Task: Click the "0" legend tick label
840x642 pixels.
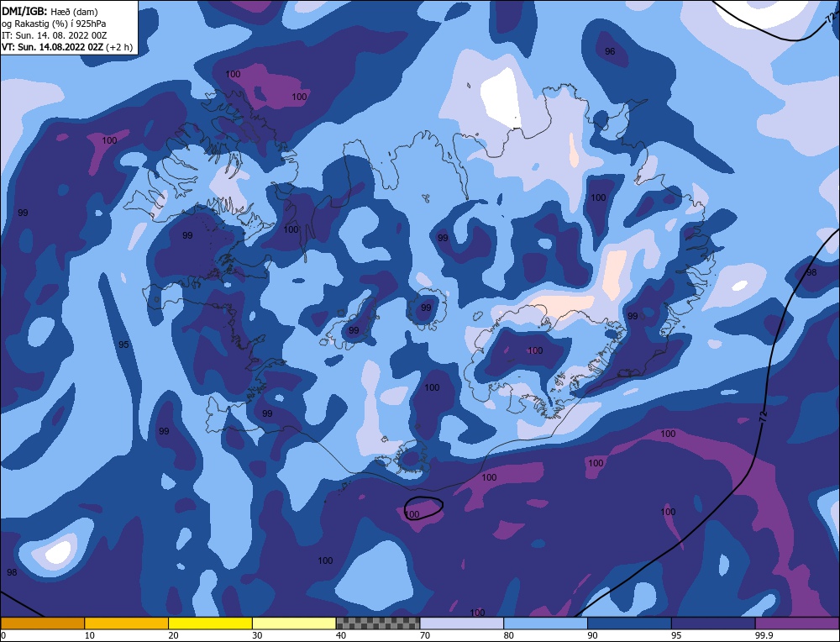Action: click(x=3, y=635)
